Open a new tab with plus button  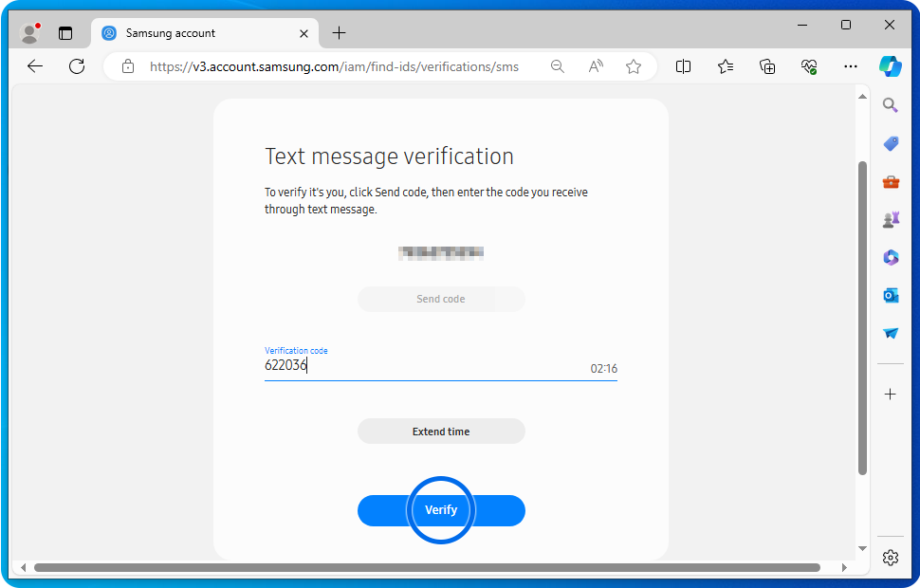tap(339, 33)
